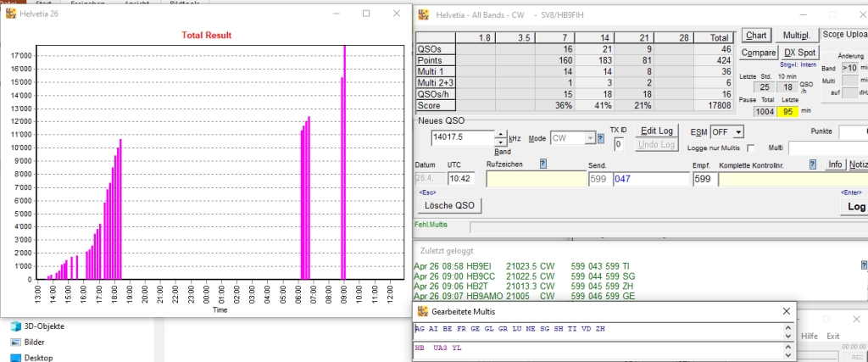Open help icon in Zuletzt geloggt panel
Viewport: 868px width, 362px height.
click(865, 265)
